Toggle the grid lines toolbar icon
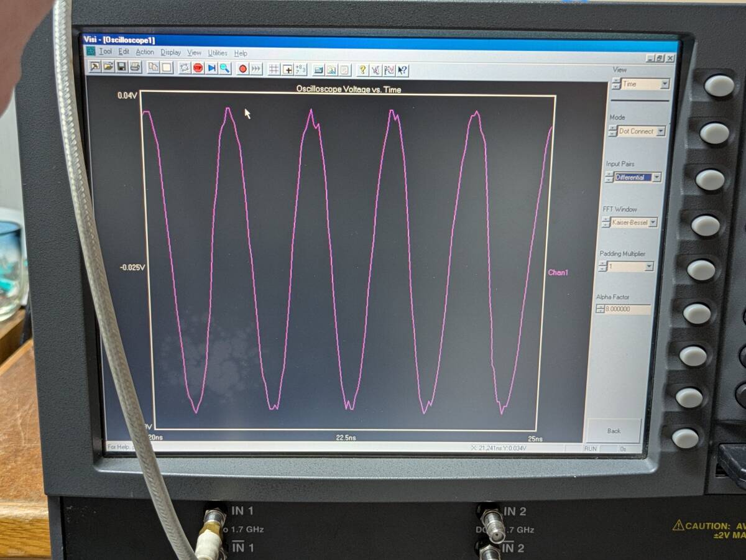This screenshot has height=560, width=746. (274, 69)
